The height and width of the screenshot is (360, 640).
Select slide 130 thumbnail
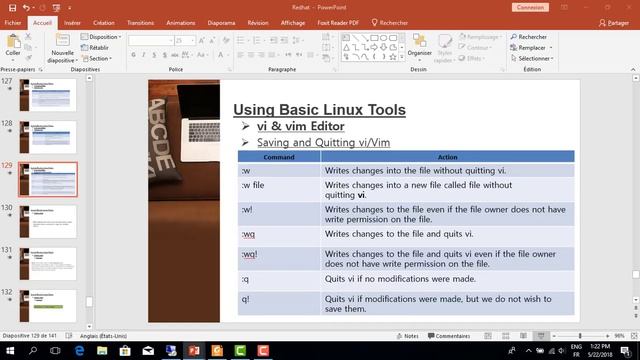(x=48, y=222)
